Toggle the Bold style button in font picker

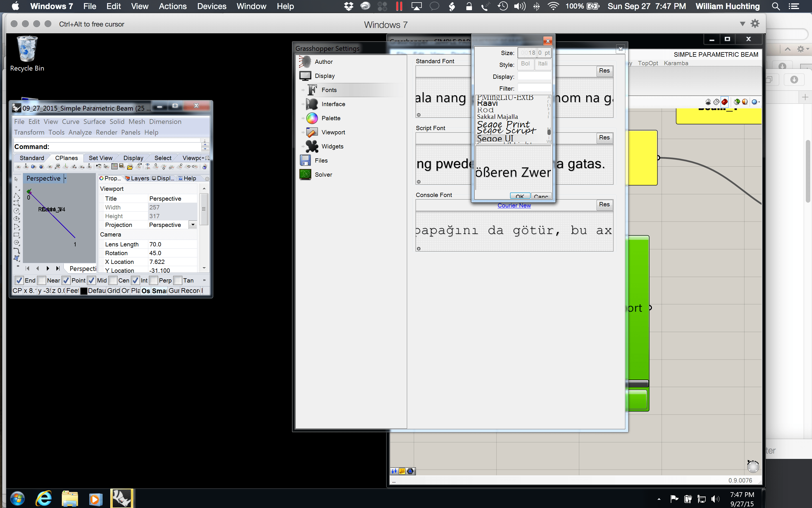[x=526, y=64]
